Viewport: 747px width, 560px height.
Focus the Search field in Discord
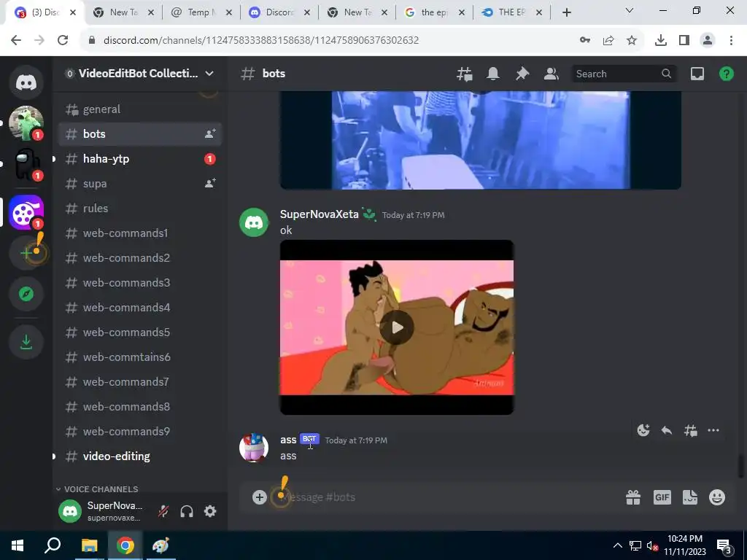624,74
